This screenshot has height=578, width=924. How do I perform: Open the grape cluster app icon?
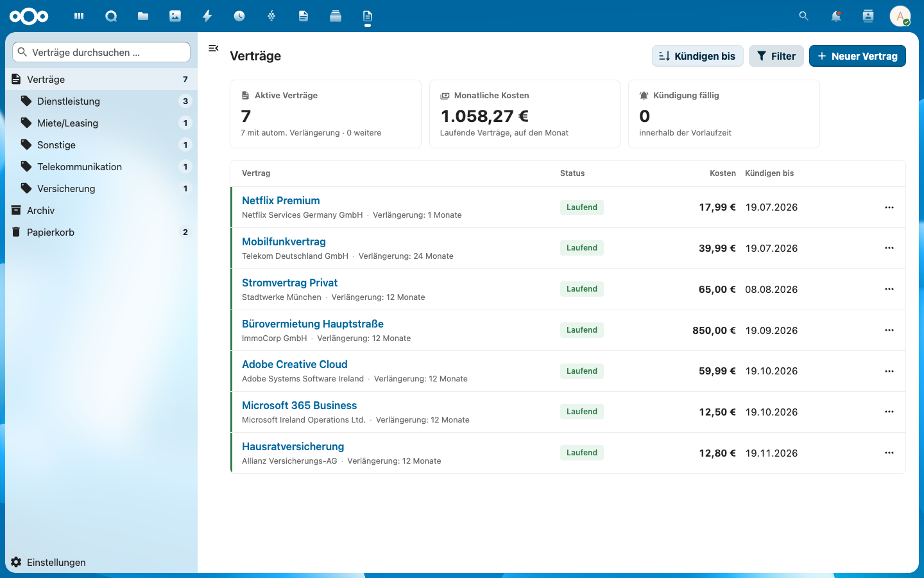click(x=271, y=16)
